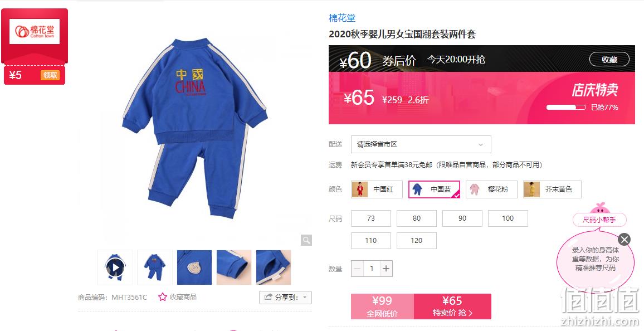
Task: Select the 樱花粉 color option
Action: (491, 189)
